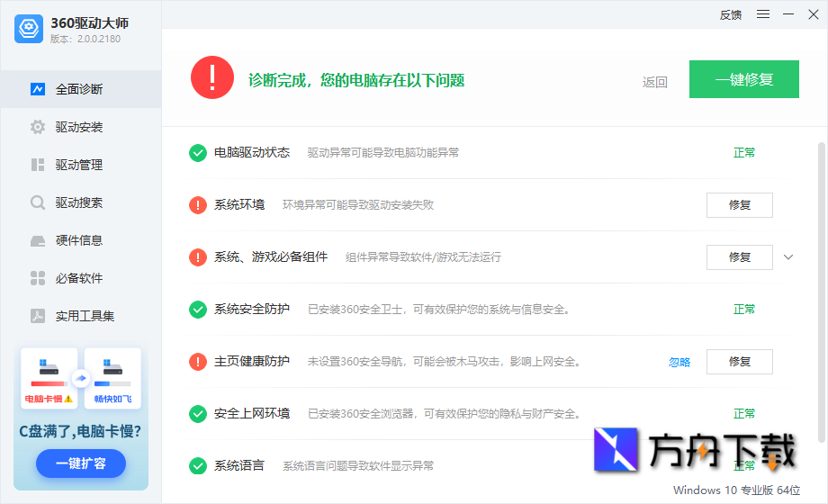The width and height of the screenshot is (828, 504).
Task: Click the 主页健康防护 row title
Action: pos(252,362)
